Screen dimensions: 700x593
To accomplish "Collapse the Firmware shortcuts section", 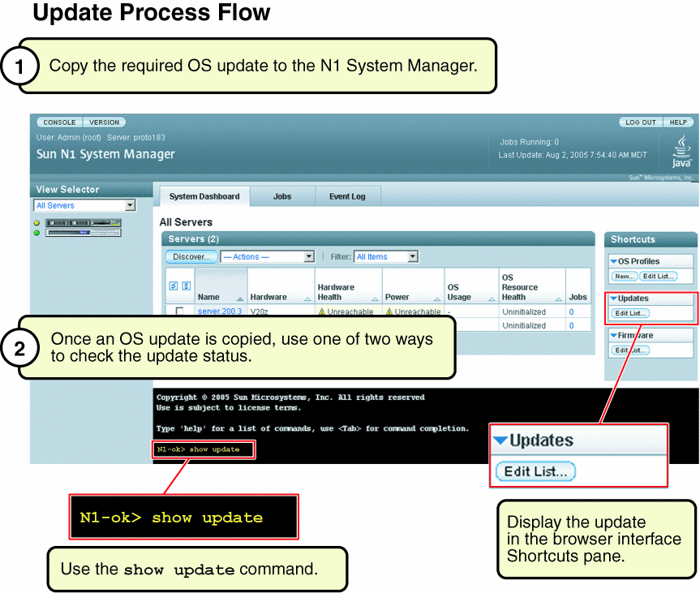I will pyautogui.click(x=614, y=335).
